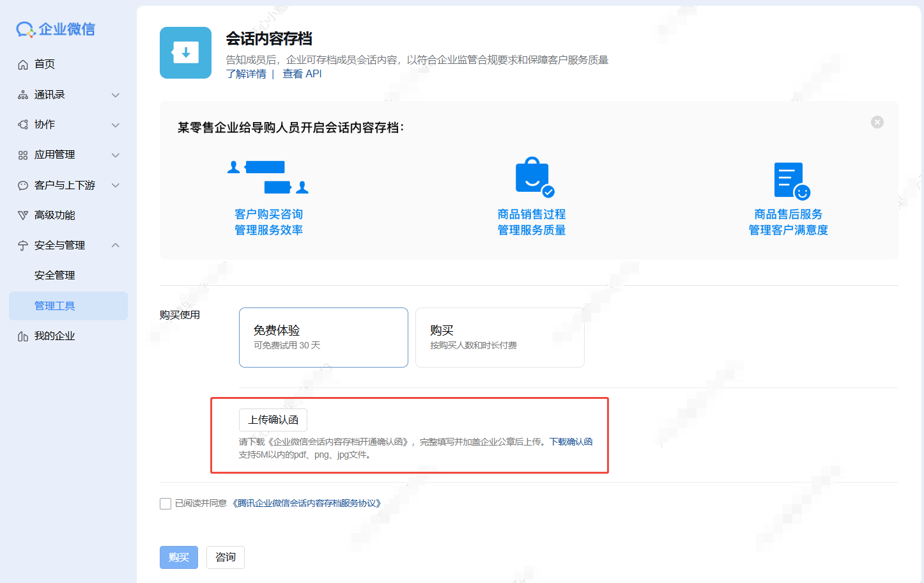Click the 商品销售过程 shopping bag icon
The image size is (924, 583).
[x=534, y=177]
